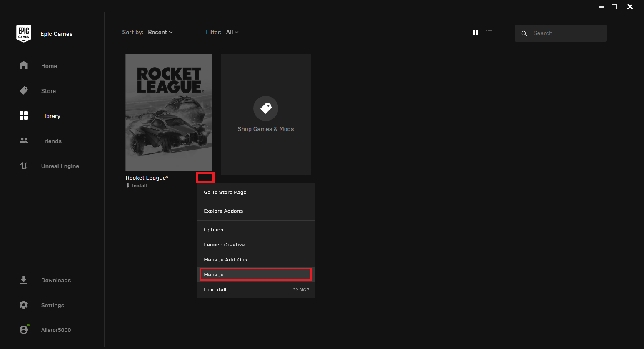Open the Rocket League ellipsis menu
Image resolution: width=644 pixels, height=349 pixels.
point(205,177)
